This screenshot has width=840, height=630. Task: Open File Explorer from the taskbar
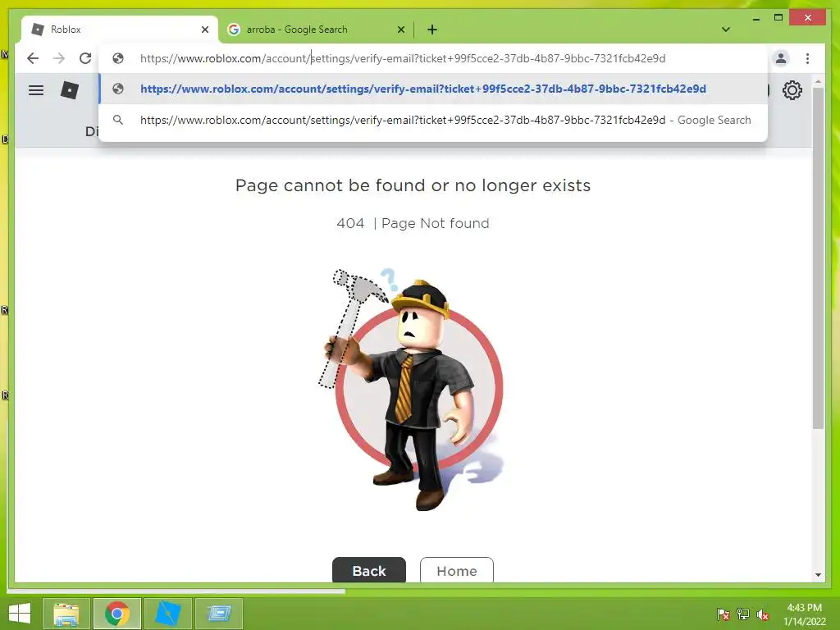tap(66, 614)
